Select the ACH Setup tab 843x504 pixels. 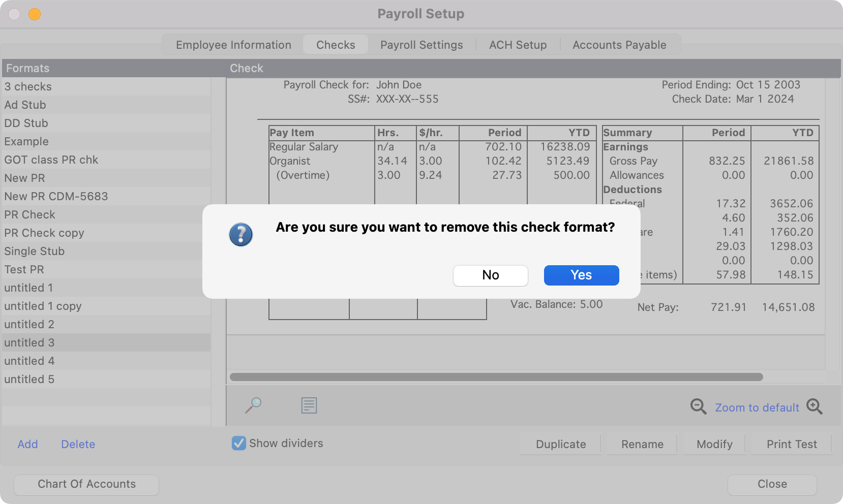click(518, 45)
